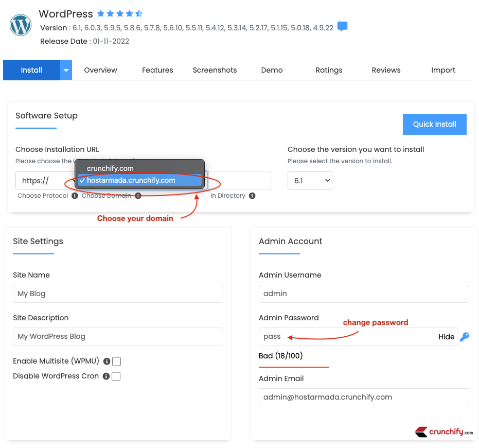Generate a random password with key icon
The image size is (479, 448).
(x=464, y=337)
